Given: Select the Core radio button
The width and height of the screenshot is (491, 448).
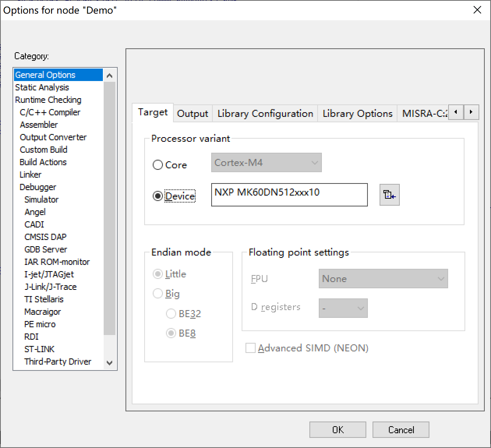Looking at the screenshot, I should [x=157, y=165].
